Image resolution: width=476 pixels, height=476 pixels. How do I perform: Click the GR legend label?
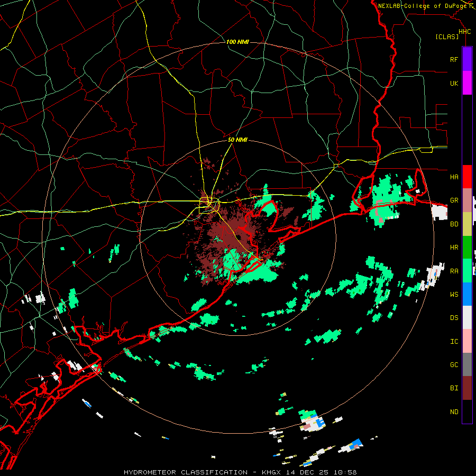[454, 200]
